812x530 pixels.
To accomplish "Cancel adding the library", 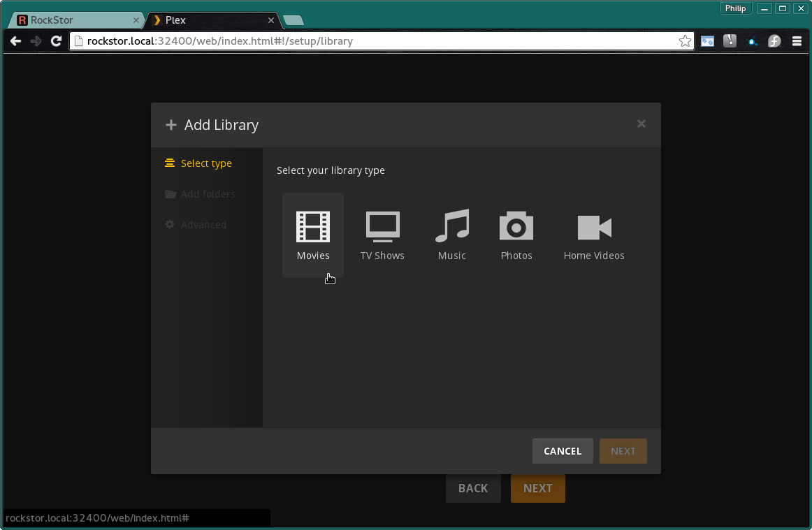I will [563, 451].
